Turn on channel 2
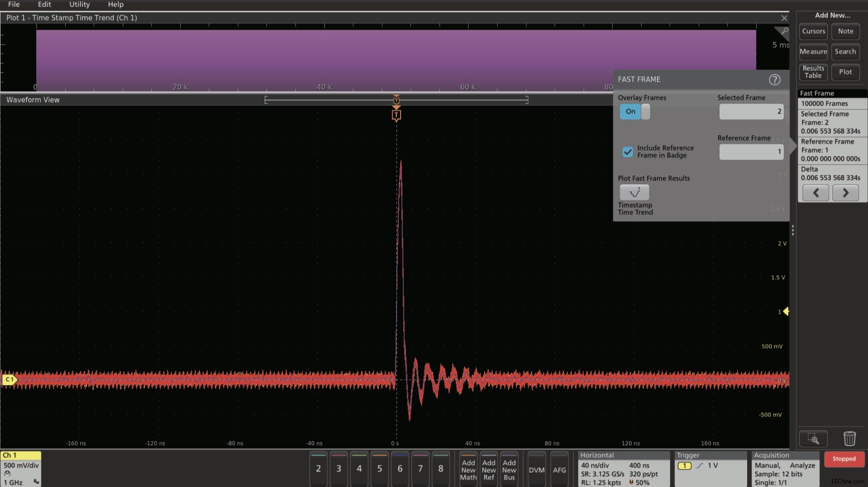 [x=318, y=469]
